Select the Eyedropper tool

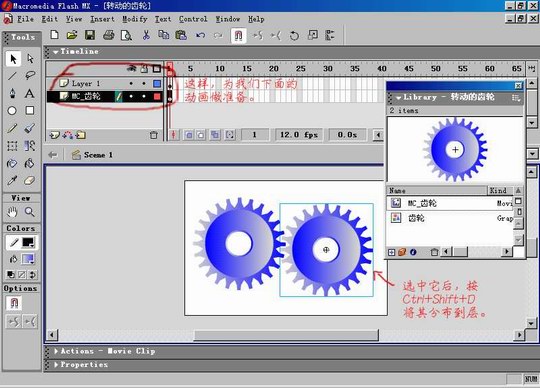coord(12,180)
